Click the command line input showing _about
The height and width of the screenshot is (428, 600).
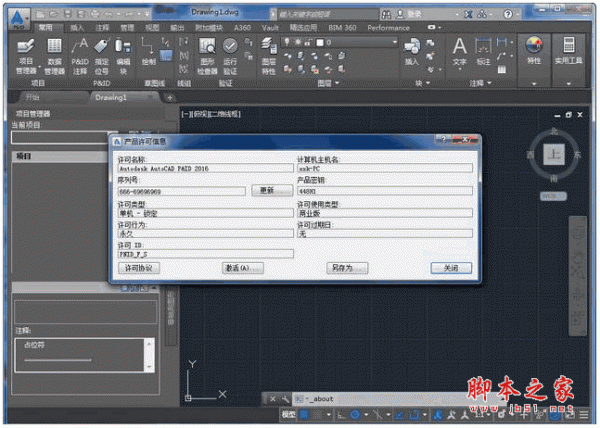[x=398, y=399]
